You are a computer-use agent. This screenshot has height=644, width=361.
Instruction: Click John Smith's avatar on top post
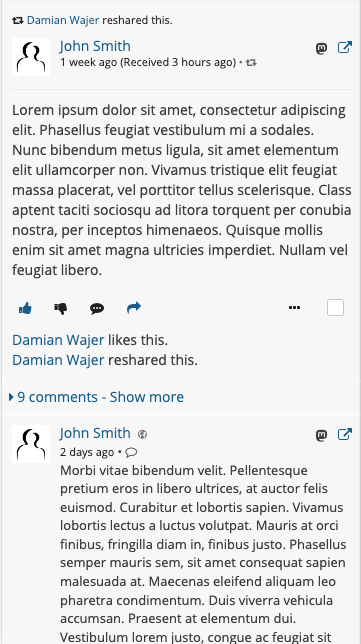[31, 57]
